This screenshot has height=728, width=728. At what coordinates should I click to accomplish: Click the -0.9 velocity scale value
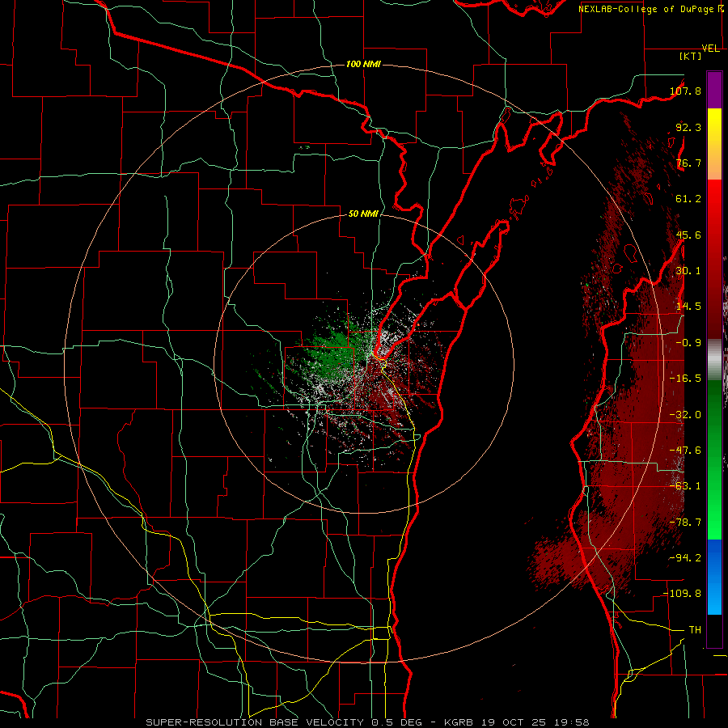(x=688, y=343)
